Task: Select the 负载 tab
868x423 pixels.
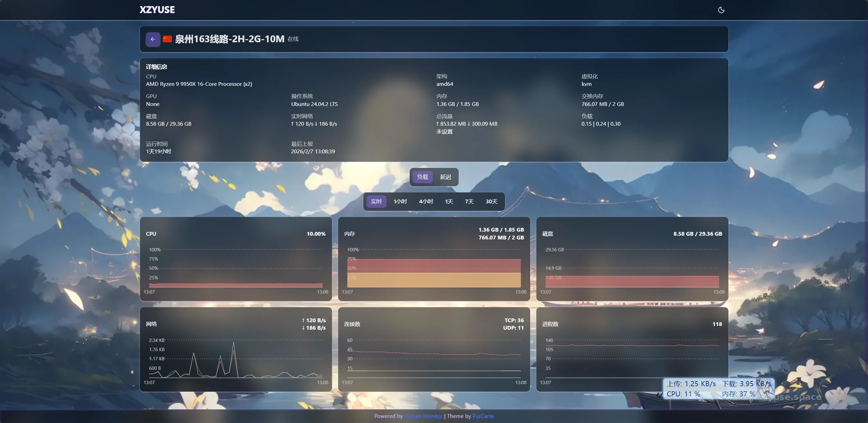Action: tap(423, 177)
